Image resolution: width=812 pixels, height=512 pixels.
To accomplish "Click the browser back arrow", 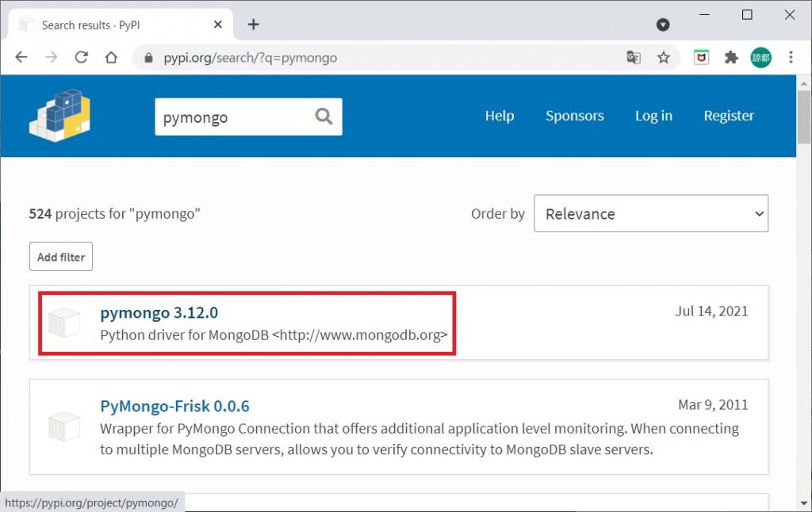I will click(21, 57).
